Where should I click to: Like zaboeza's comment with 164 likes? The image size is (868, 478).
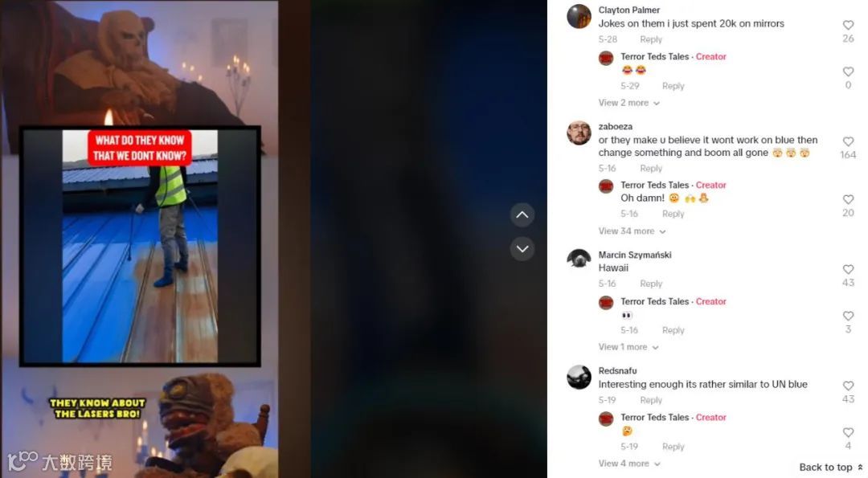point(848,141)
